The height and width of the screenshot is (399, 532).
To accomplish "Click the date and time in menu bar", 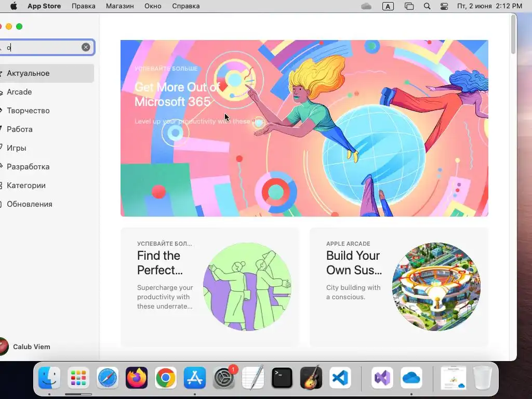I will [x=489, y=6].
